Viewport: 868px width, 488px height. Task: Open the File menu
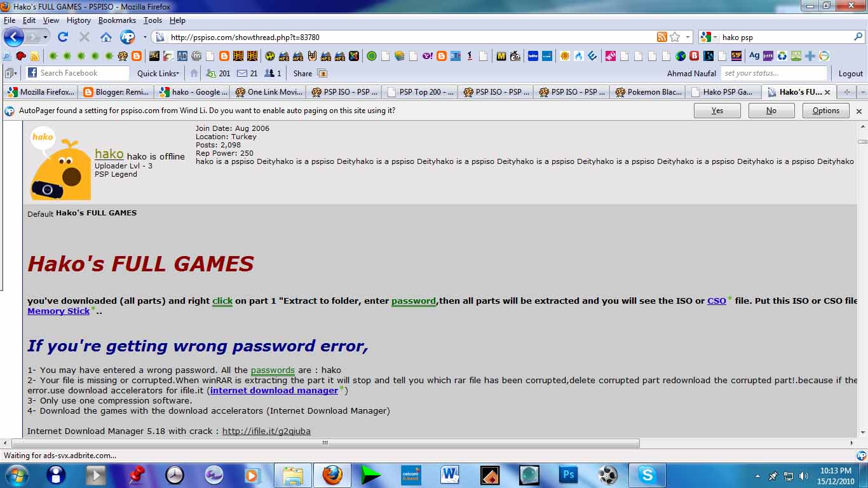click(10, 20)
